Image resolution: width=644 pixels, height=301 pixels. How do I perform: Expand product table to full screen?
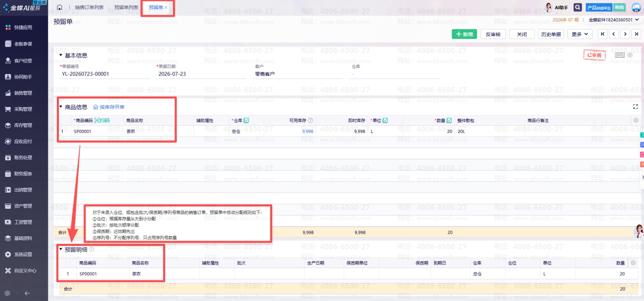pos(635,107)
